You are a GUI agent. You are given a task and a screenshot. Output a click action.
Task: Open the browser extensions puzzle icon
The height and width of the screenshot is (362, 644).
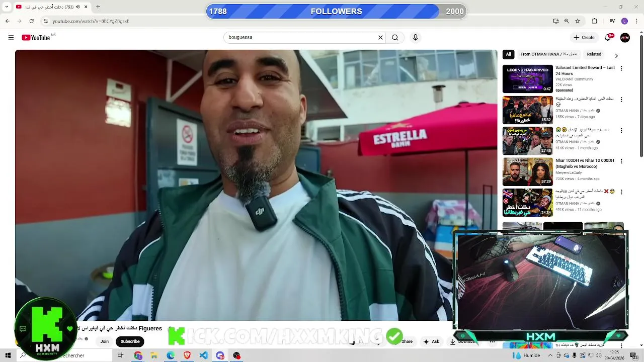click(x=595, y=21)
